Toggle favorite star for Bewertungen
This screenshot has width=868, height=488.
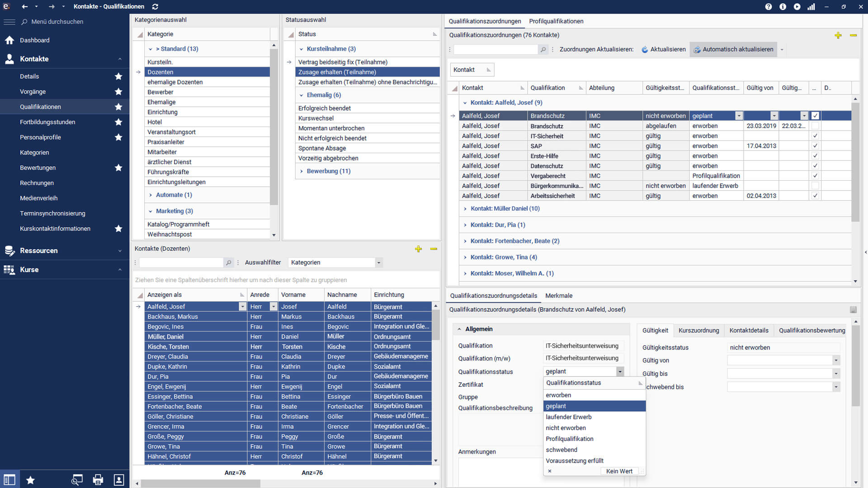click(x=118, y=168)
